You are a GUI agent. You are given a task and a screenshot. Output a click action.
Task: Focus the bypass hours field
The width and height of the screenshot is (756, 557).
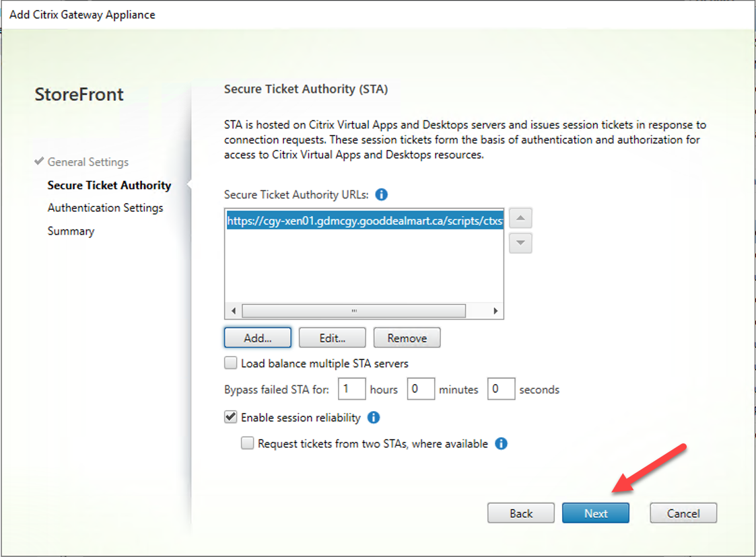(352, 389)
